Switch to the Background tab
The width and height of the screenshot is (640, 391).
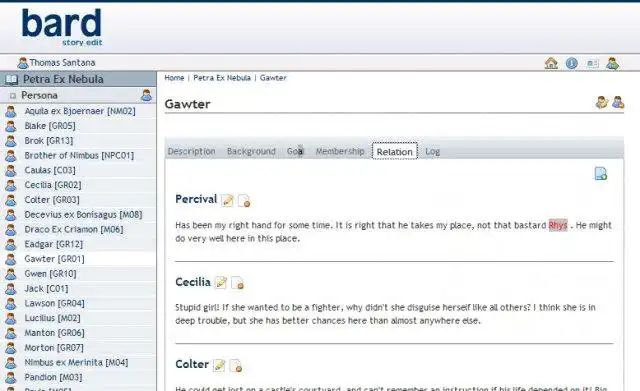[251, 151]
